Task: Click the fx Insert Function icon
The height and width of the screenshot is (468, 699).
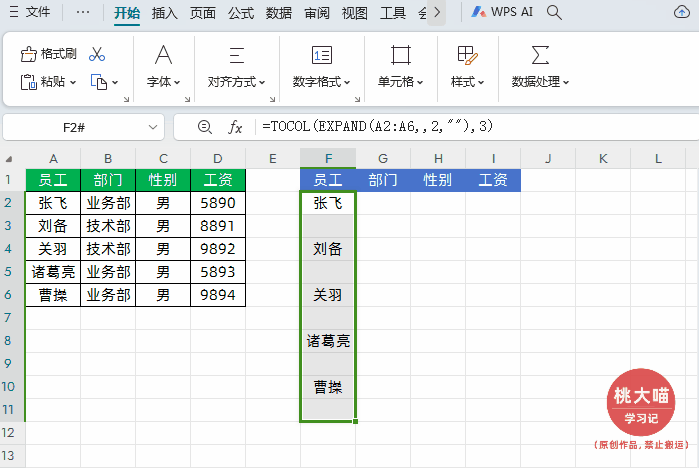Action: tap(236, 127)
